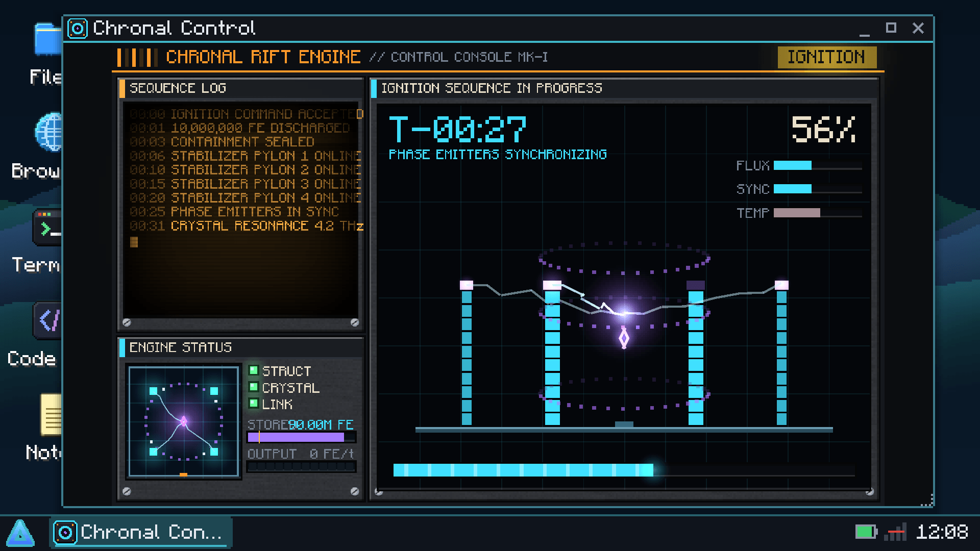Click the window resize grip corner
Viewport: 980px width, 551px height.
click(x=927, y=500)
